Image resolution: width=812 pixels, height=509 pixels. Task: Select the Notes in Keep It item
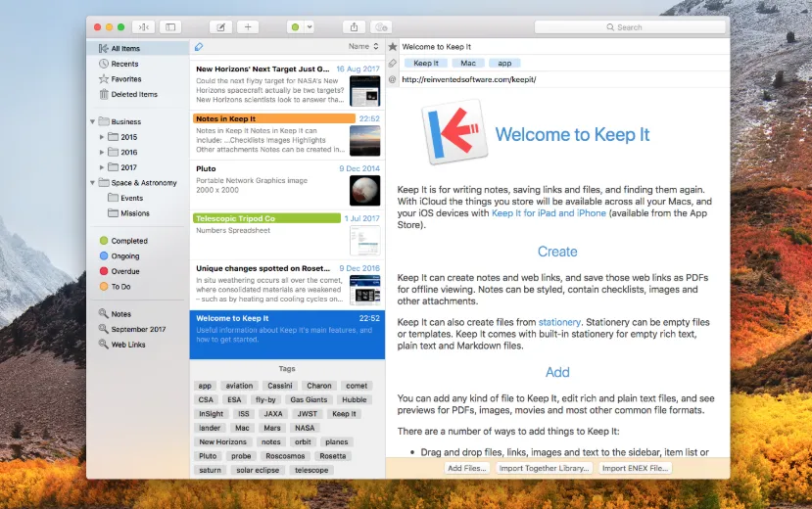coord(287,134)
